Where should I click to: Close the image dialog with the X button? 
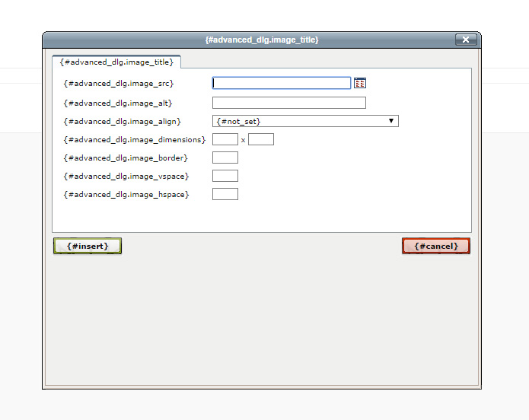pos(466,40)
